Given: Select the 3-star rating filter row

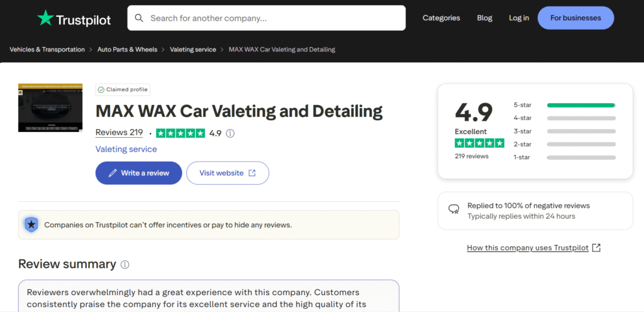Looking at the screenshot, I should tap(564, 131).
